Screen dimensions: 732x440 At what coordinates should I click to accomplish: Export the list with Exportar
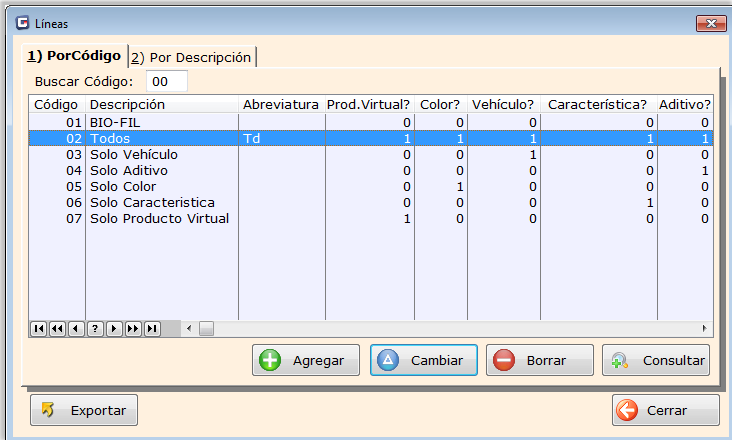pos(84,410)
